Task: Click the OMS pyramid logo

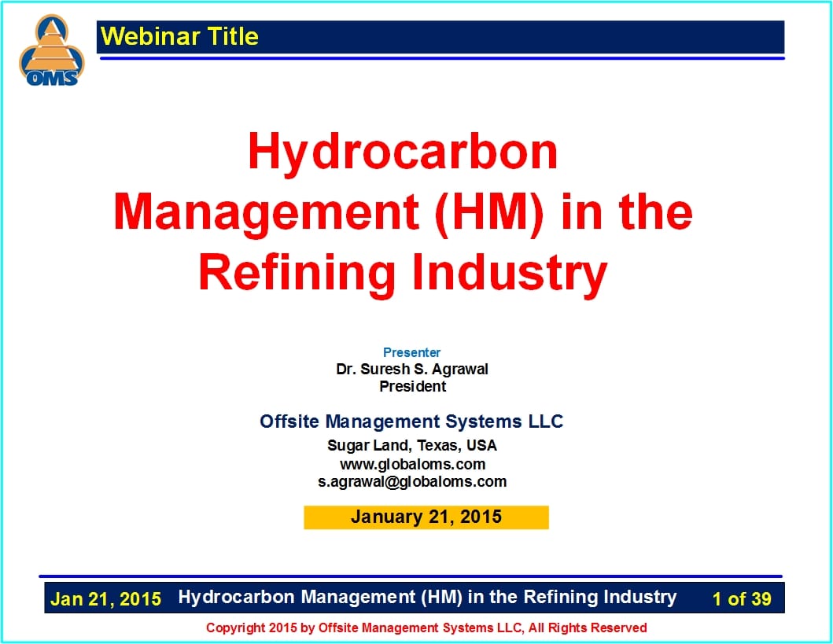Action: [52, 50]
